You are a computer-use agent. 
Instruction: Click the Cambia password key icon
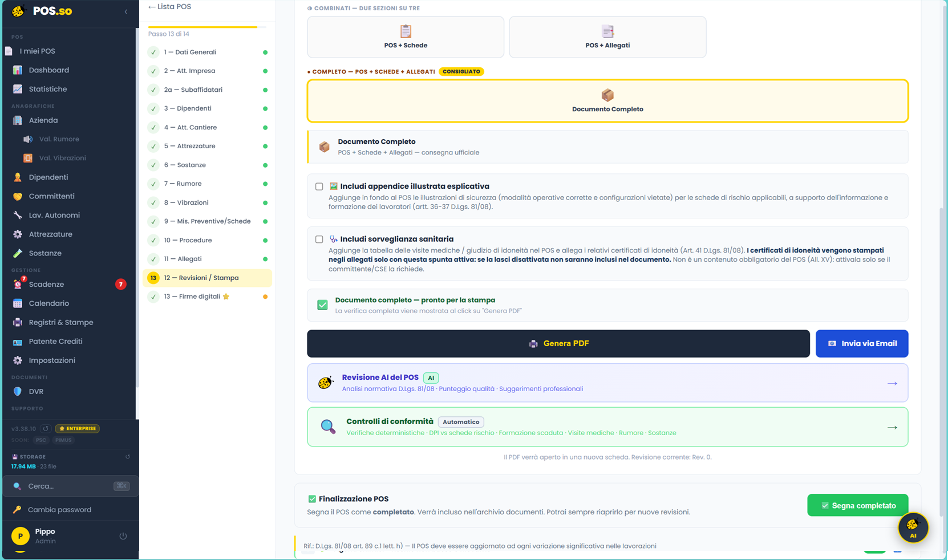click(17, 510)
